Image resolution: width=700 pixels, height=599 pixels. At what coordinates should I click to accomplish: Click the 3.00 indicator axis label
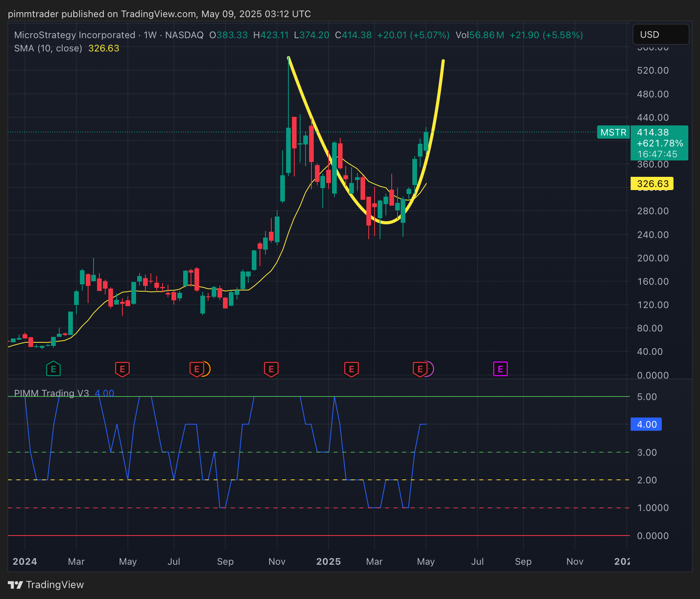[x=647, y=453]
